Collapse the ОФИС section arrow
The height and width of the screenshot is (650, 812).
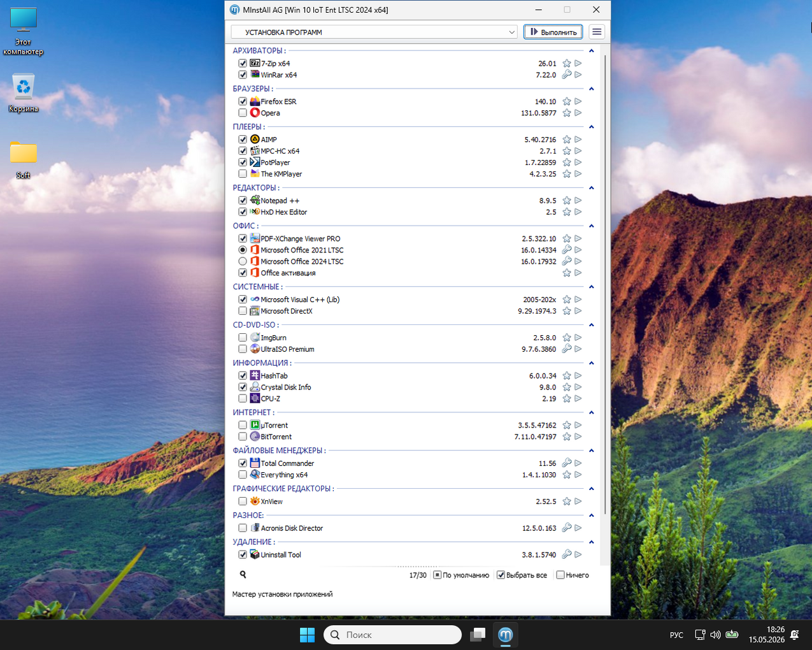[x=592, y=226]
